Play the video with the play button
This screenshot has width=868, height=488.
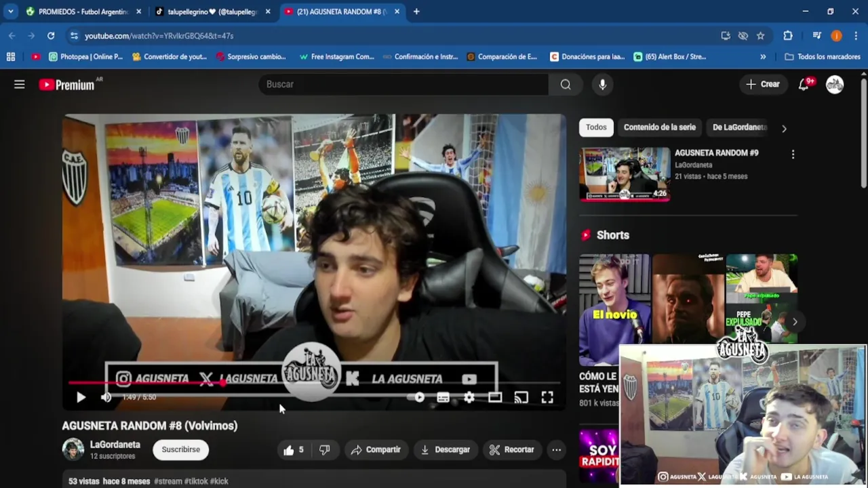coord(81,397)
